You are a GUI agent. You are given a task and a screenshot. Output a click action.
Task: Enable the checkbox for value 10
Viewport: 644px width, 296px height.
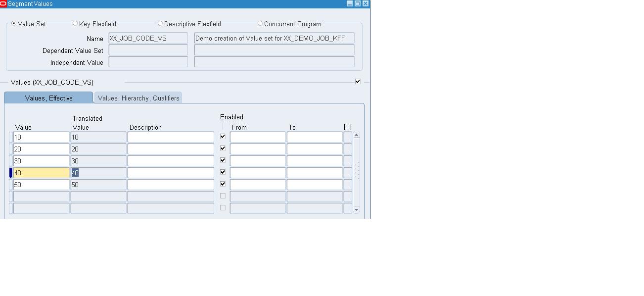pos(223,136)
